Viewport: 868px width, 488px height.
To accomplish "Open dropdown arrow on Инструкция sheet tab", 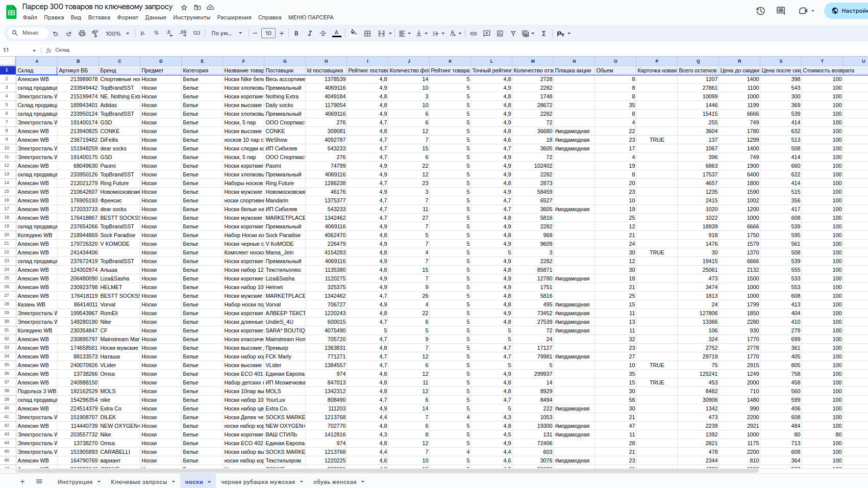I will click(x=99, y=482).
